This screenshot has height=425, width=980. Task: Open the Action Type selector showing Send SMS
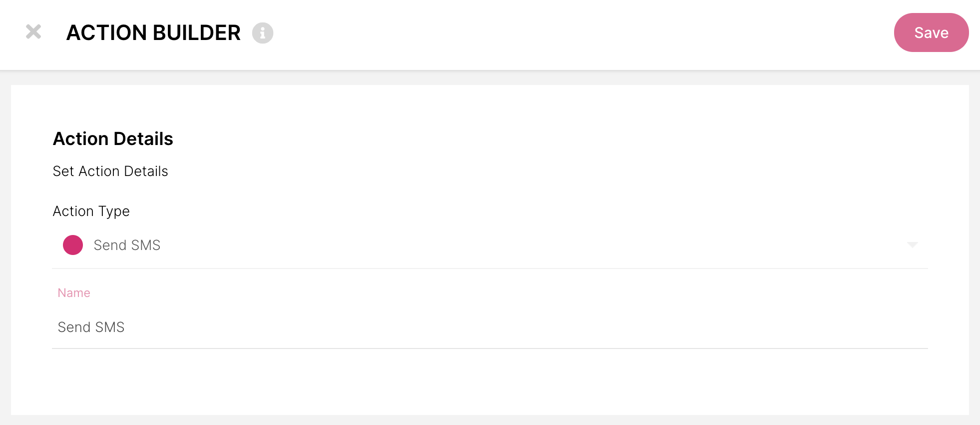[x=490, y=245]
